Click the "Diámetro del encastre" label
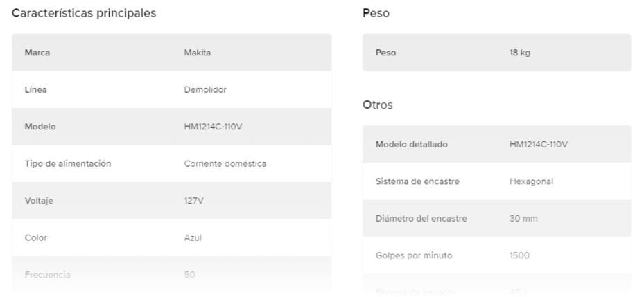The width and height of the screenshot is (644, 297). [x=421, y=219]
